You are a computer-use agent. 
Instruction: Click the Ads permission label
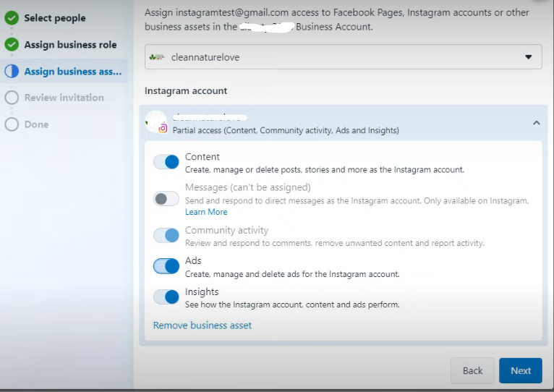(193, 260)
